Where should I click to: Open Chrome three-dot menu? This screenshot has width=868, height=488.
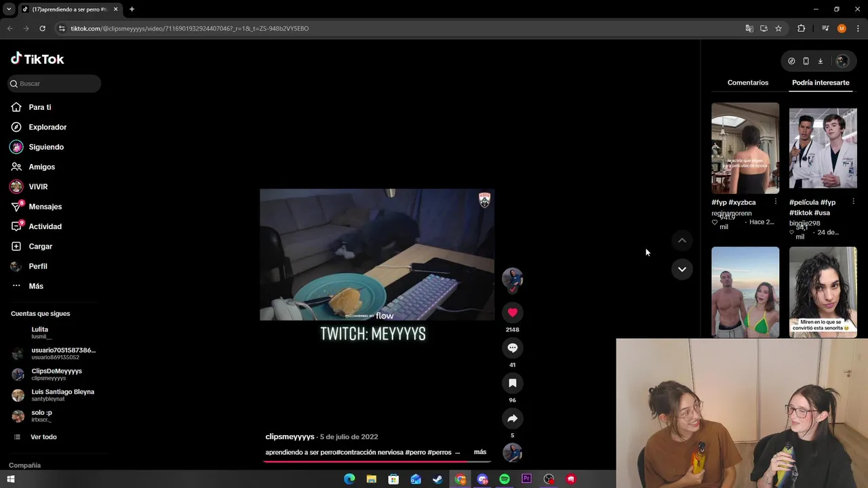pyautogui.click(x=858, y=28)
